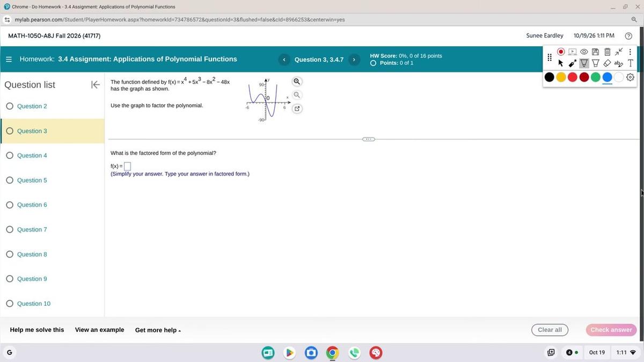Image resolution: width=644 pixels, height=362 pixels.
Task: Click the Clear all button
Action: click(x=550, y=330)
